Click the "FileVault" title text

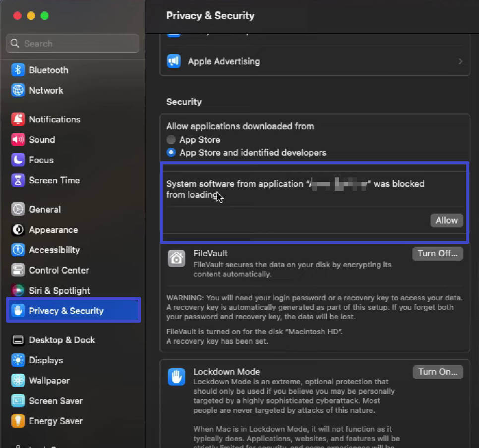tap(210, 253)
